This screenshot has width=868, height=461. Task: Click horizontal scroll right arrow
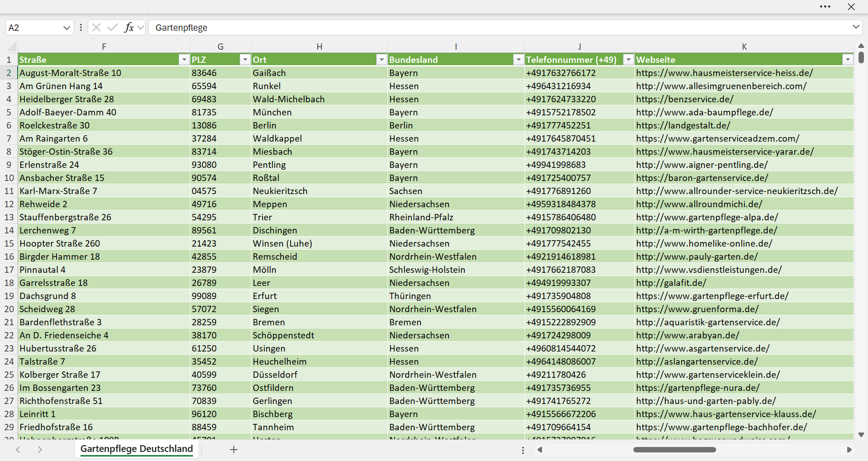(849, 449)
